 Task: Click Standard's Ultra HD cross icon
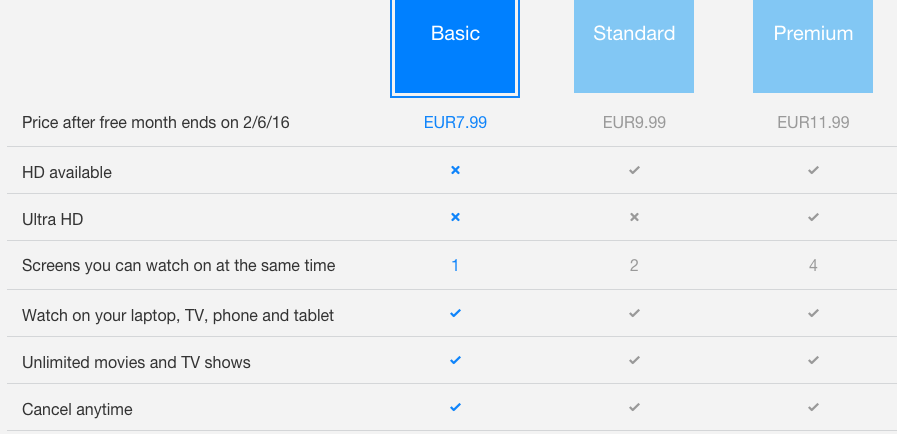(634, 217)
